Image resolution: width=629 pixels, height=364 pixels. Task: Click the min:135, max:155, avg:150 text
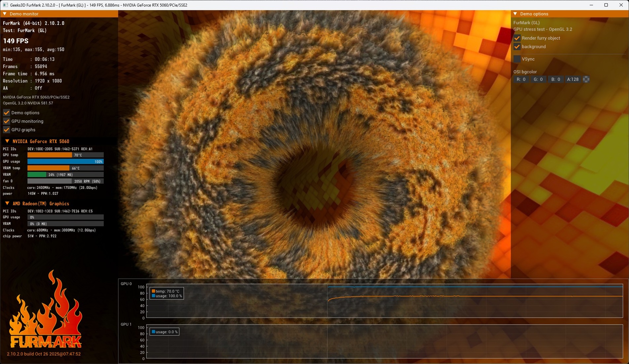pyautogui.click(x=34, y=50)
